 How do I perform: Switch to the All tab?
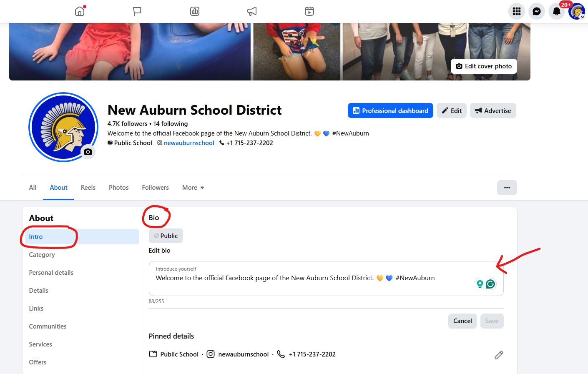[x=33, y=188]
